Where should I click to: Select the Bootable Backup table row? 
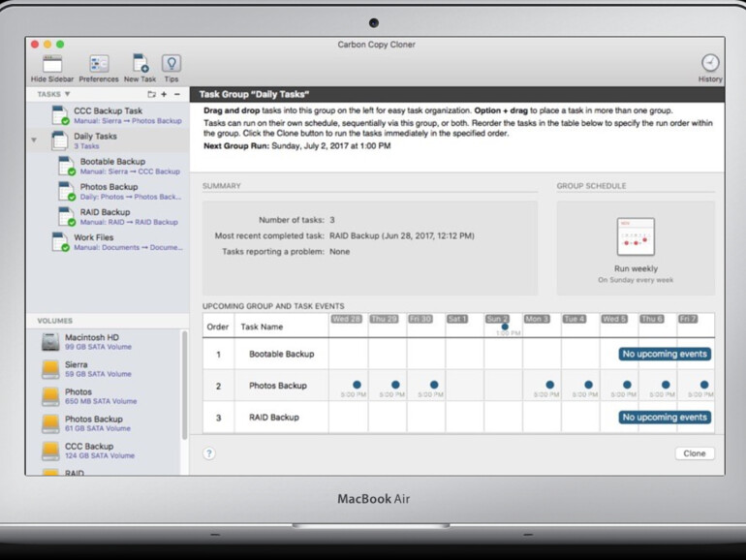click(x=458, y=354)
